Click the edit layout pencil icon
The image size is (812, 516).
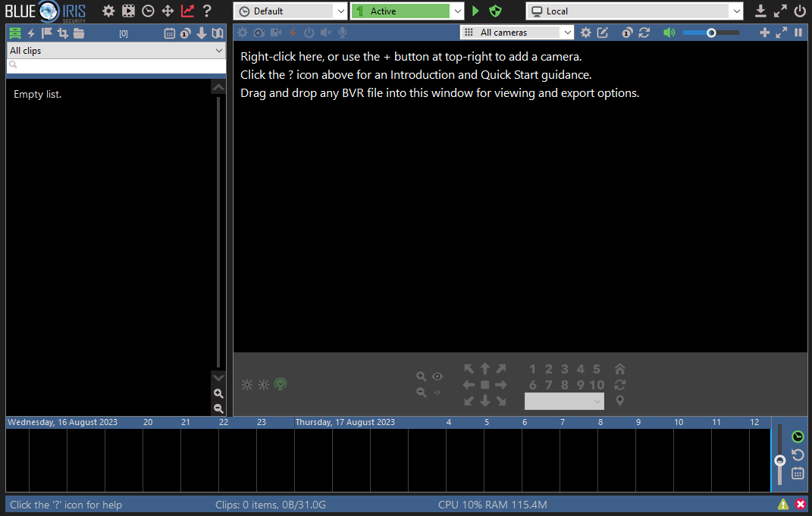tap(602, 33)
